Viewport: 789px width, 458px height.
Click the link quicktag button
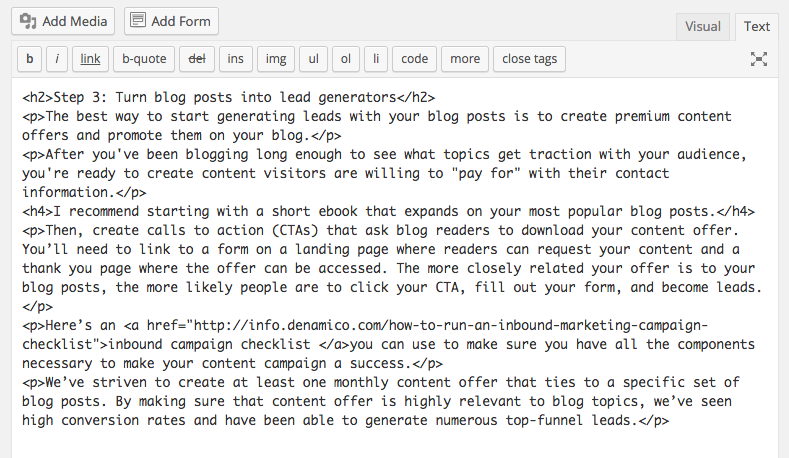pyautogui.click(x=90, y=59)
